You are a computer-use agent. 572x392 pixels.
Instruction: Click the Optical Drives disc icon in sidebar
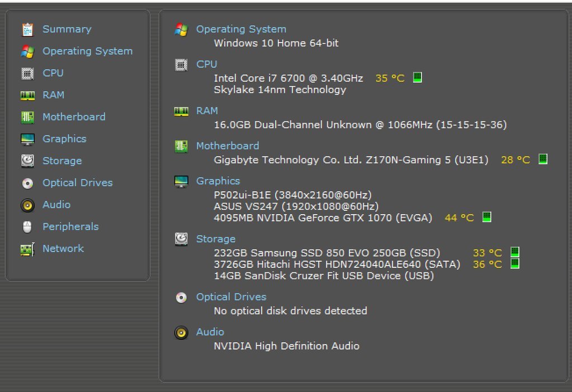pos(27,183)
